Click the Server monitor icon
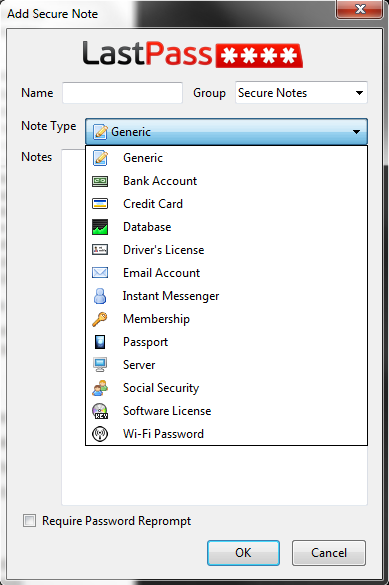This screenshot has width=389, height=585. (100, 365)
